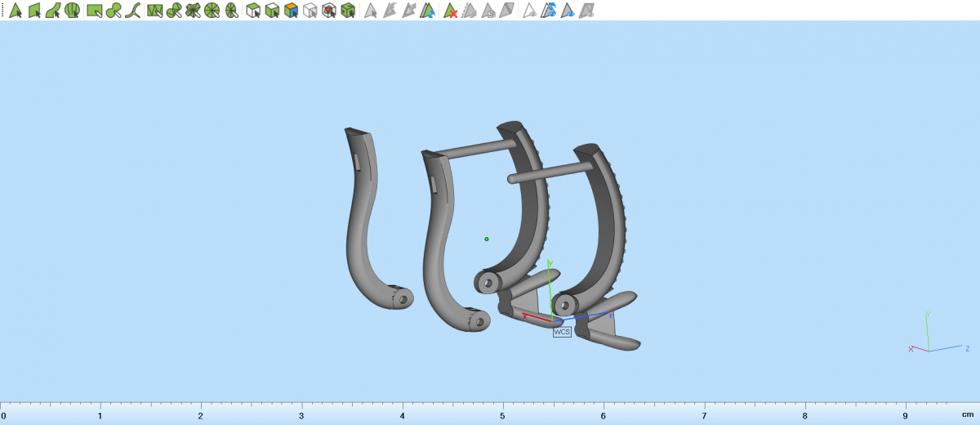
Task: Select the Mark Shell tool
Action: 73,11
